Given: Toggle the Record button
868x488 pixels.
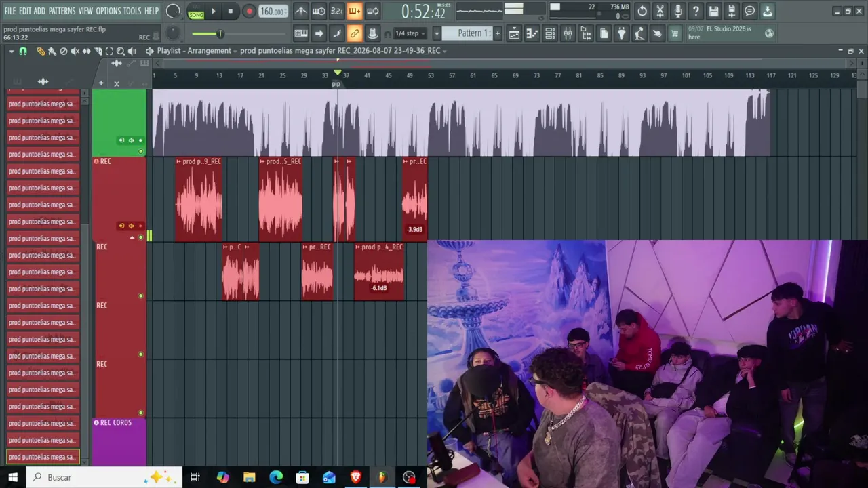Looking at the screenshot, I should tap(249, 11).
